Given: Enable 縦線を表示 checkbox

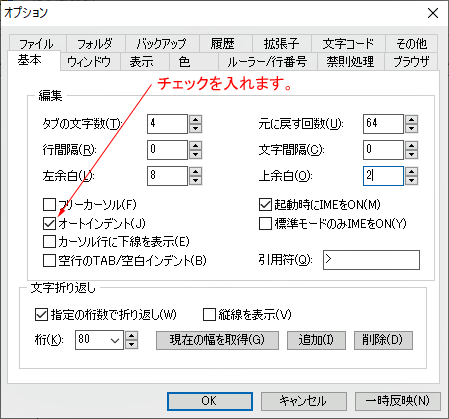Looking at the screenshot, I should coord(209,314).
